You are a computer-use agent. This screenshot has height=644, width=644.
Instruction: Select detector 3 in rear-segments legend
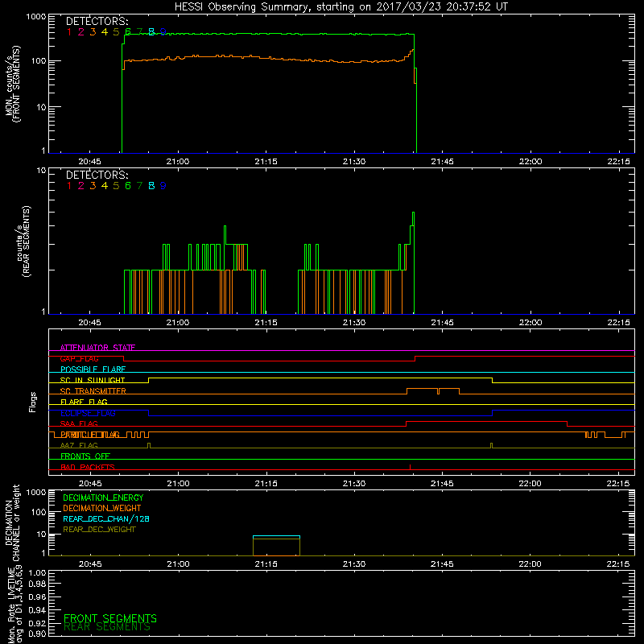(93, 186)
